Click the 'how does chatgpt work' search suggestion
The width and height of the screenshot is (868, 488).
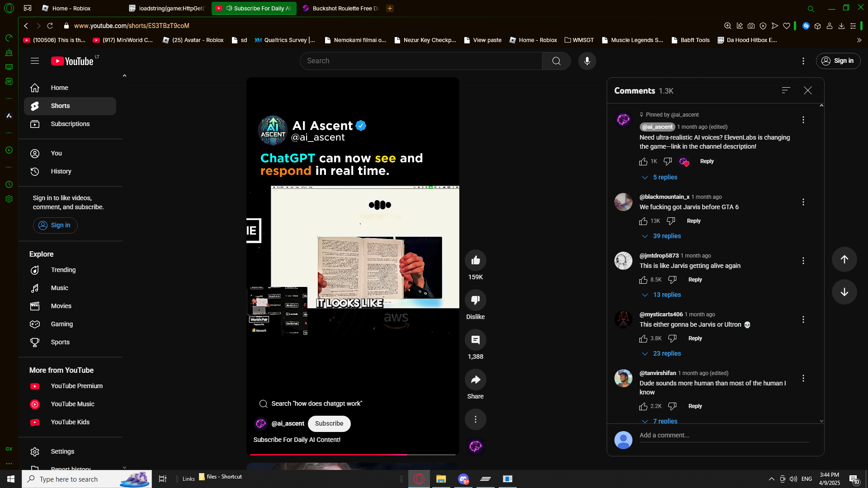(311, 404)
